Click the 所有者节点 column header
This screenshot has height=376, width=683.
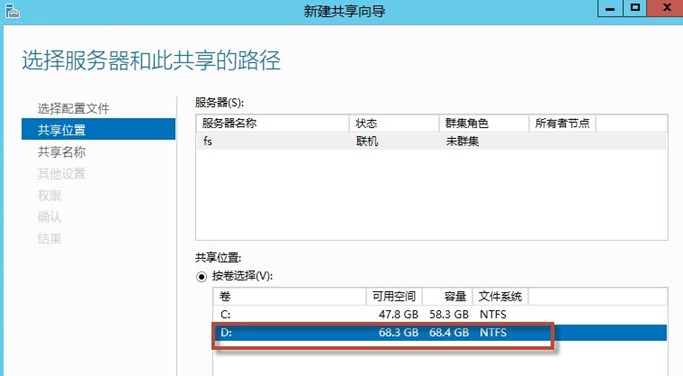(x=562, y=123)
